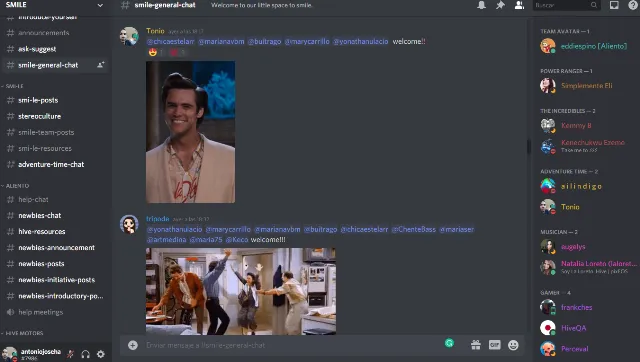640x362 pixels.
Task: Show pinned messages pin icon
Action: tap(500, 5)
